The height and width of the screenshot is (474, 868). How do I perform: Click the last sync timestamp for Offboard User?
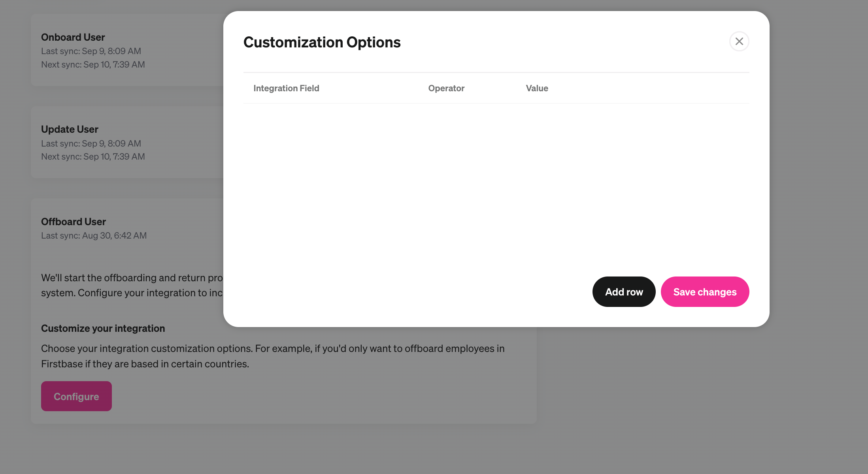[x=94, y=235]
